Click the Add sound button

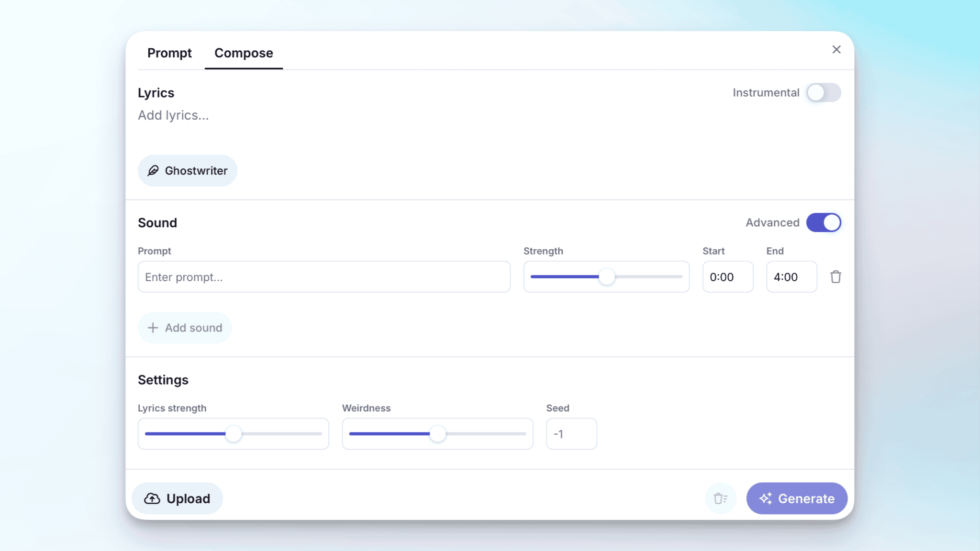coord(185,328)
